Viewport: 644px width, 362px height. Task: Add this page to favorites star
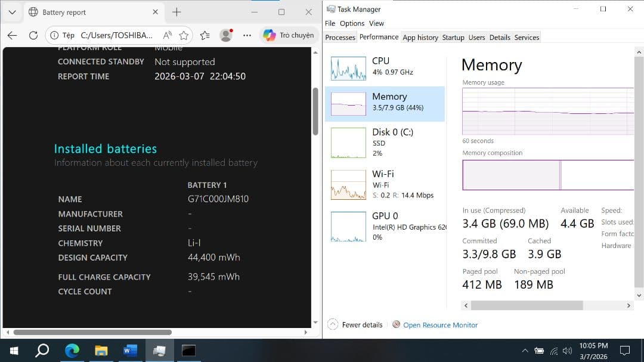[x=184, y=35]
